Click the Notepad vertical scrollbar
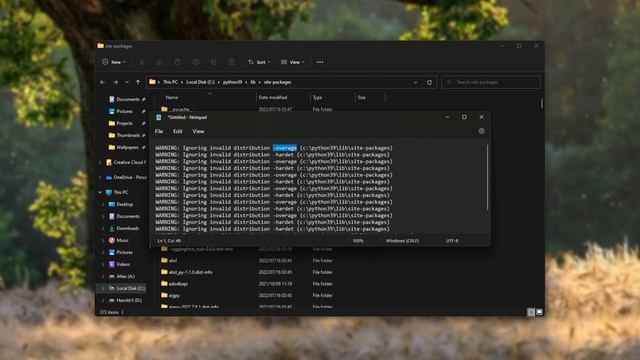The height and width of the screenshot is (360, 640). [487, 178]
